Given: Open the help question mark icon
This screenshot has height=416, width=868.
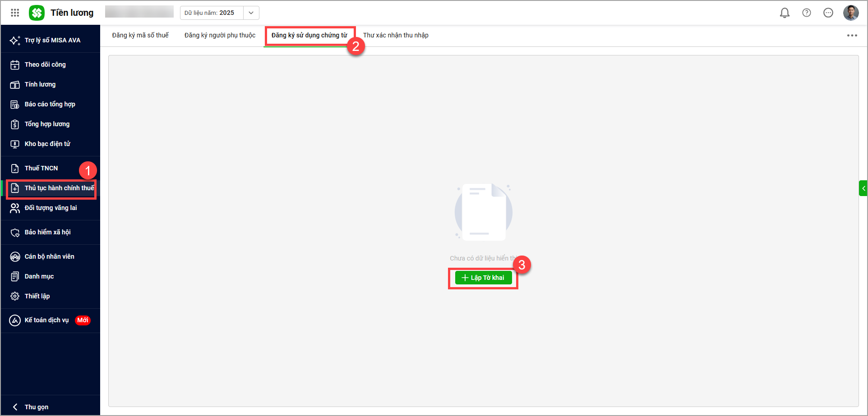Looking at the screenshot, I should coord(806,13).
